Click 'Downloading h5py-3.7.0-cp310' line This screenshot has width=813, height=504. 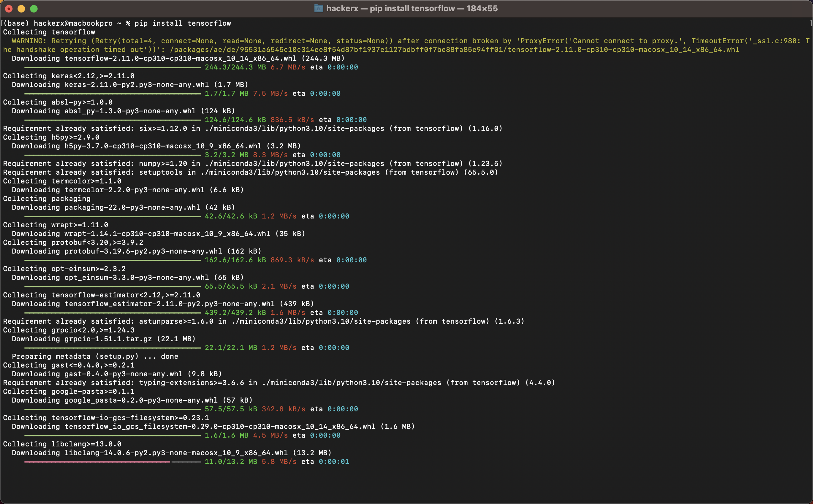tap(156, 146)
